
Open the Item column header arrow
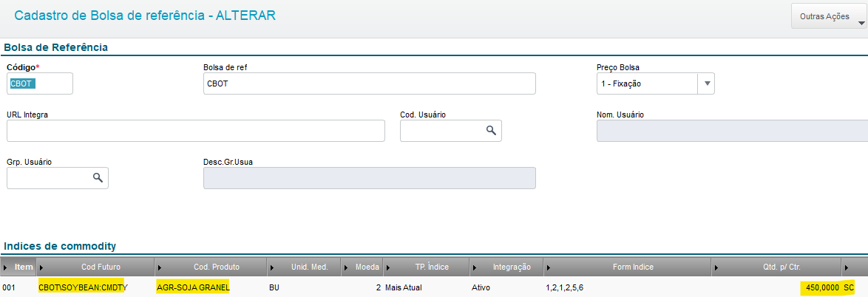tap(5, 267)
